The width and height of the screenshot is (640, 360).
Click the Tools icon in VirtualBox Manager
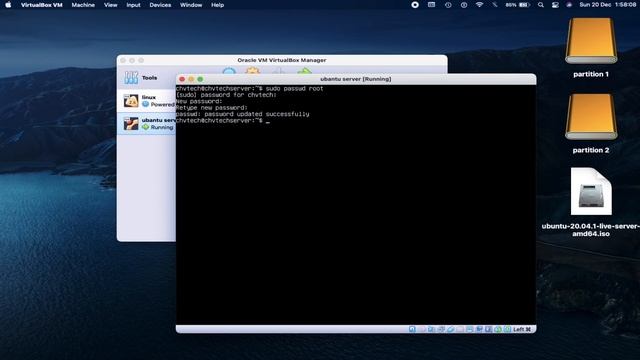coord(131,78)
